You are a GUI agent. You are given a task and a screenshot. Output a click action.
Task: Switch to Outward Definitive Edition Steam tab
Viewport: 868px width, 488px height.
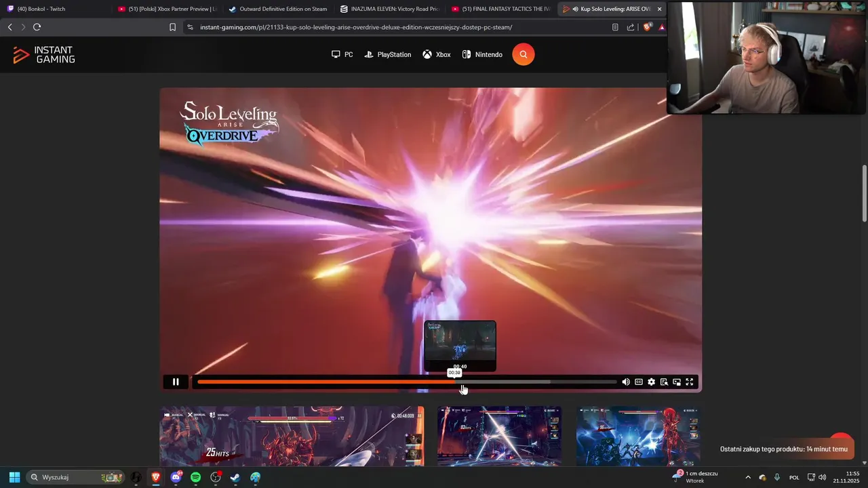coord(278,9)
